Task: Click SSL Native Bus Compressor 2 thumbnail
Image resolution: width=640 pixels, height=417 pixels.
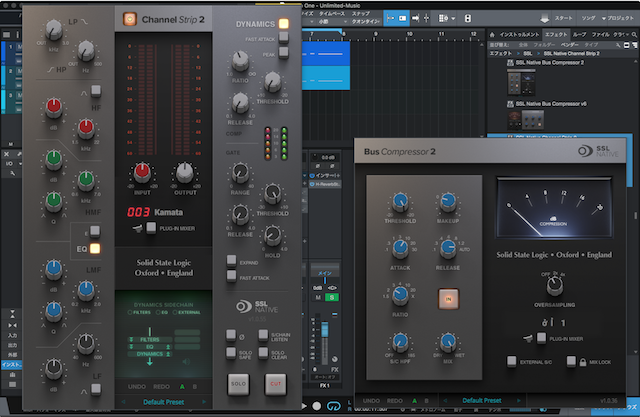Action: pos(521,82)
